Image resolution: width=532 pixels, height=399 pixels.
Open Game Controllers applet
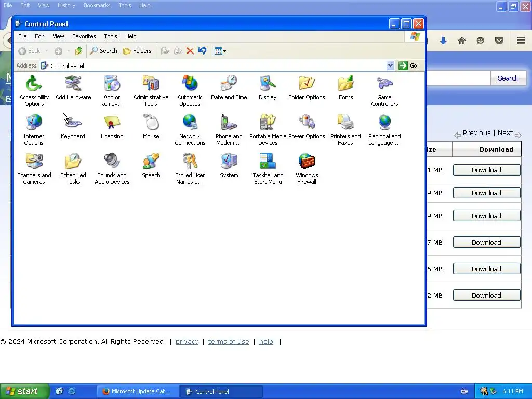(384, 90)
